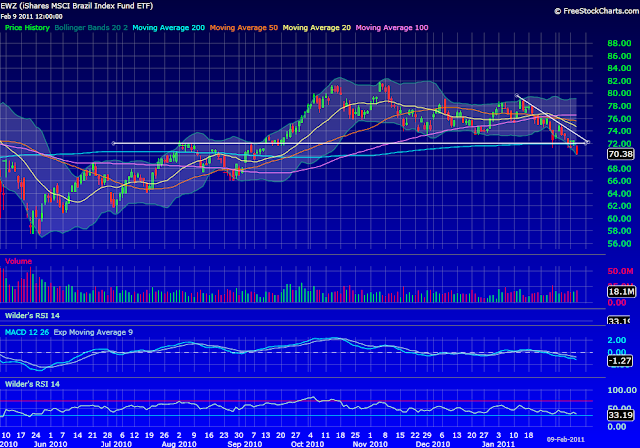
Task: Click the lower Wilder's RSI 14 panel label
Action: tap(32, 384)
